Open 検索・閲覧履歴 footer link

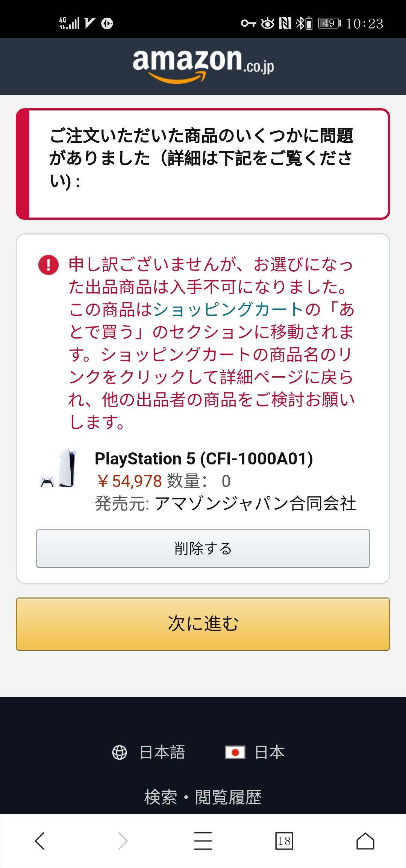tap(203, 797)
